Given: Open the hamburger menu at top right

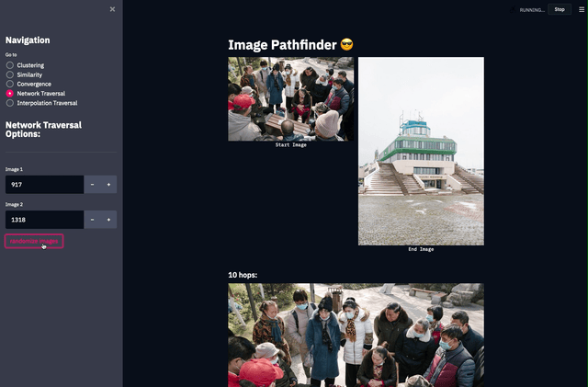Looking at the screenshot, I should pos(581,9).
